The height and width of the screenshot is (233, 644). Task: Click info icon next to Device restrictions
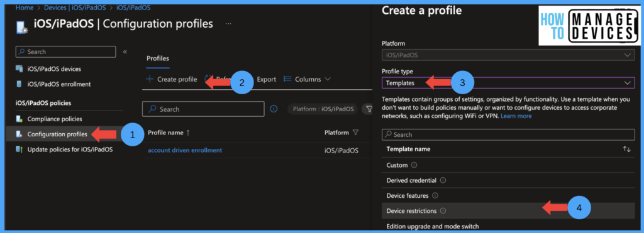443,211
